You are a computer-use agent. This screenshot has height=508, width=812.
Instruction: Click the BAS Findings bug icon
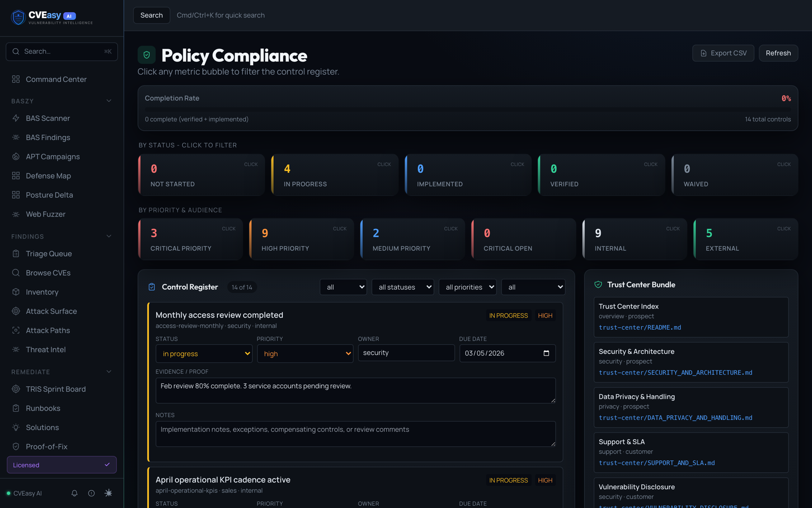pos(16,137)
